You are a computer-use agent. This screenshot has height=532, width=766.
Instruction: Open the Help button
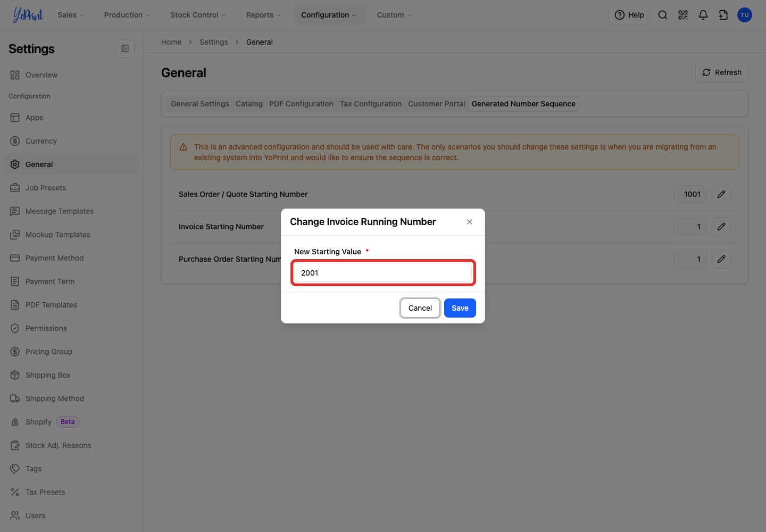629,15
